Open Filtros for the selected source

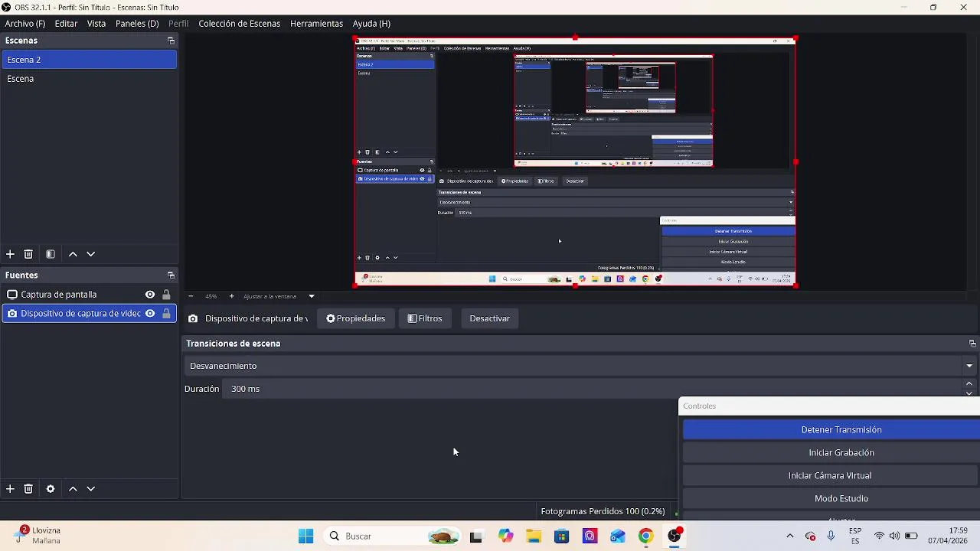pos(425,318)
